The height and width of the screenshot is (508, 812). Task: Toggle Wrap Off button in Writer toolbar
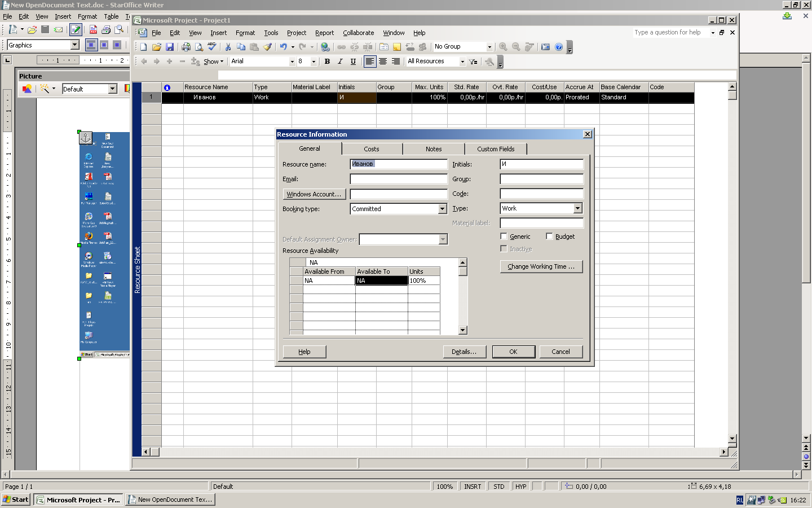pyautogui.click(x=91, y=45)
